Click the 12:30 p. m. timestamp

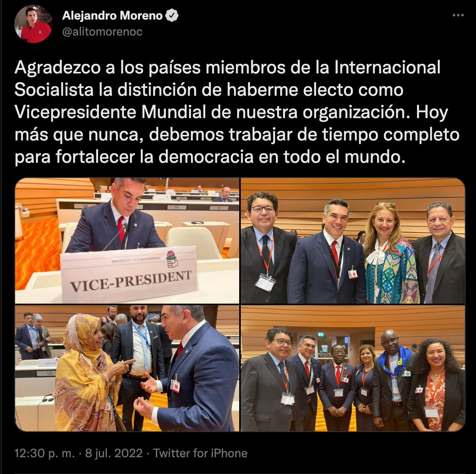pos(45,453)
